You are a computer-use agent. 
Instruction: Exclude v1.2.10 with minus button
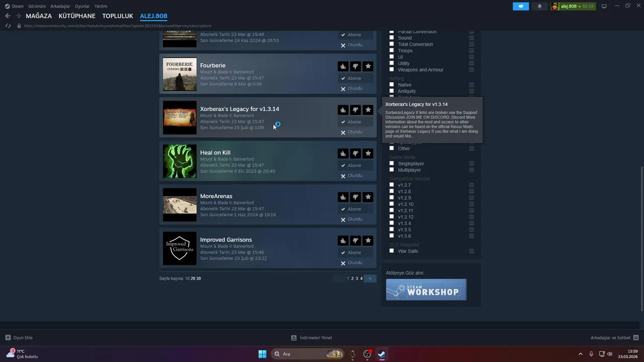471,204
